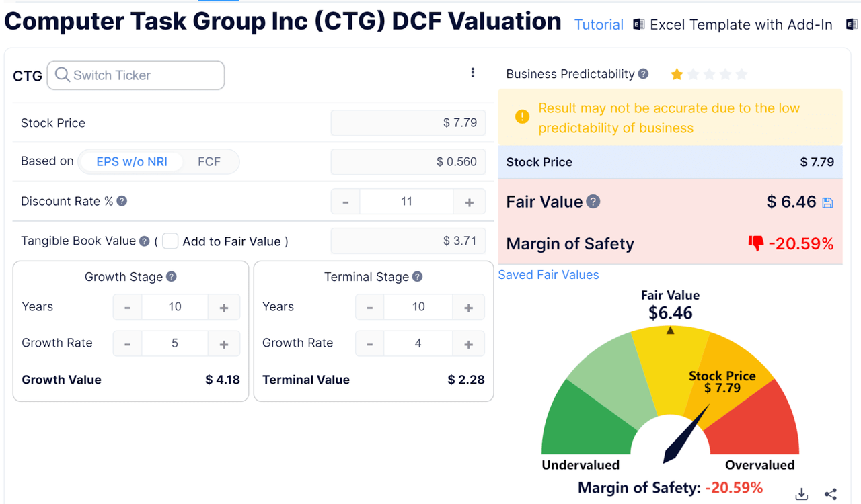861x504 pixels.
Task: Download the valuation gauge chart
Action: [801, 494]
